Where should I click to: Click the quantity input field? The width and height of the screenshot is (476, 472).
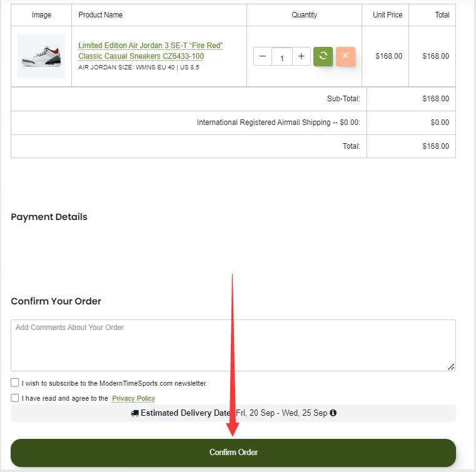tap(282, 56)
